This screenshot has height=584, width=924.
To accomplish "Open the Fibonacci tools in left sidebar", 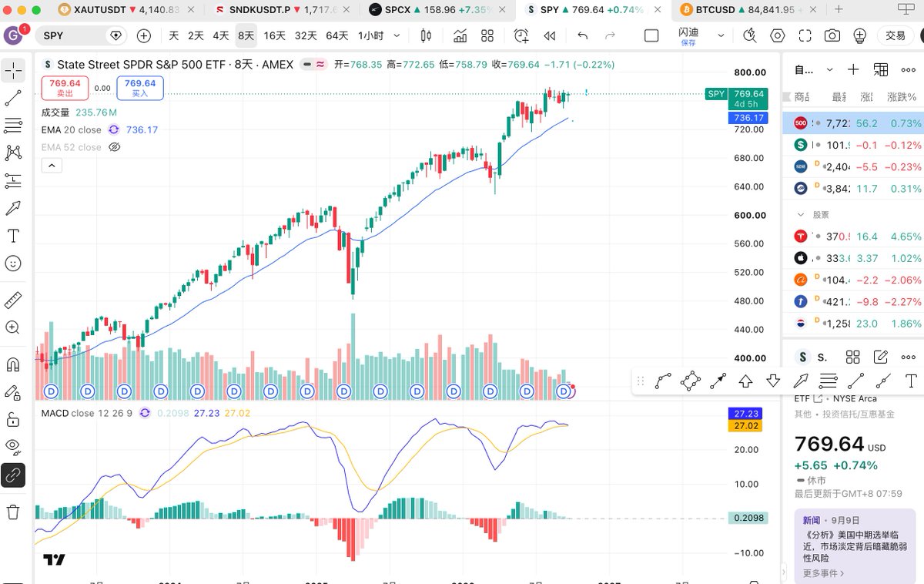I will pos(13,126).
